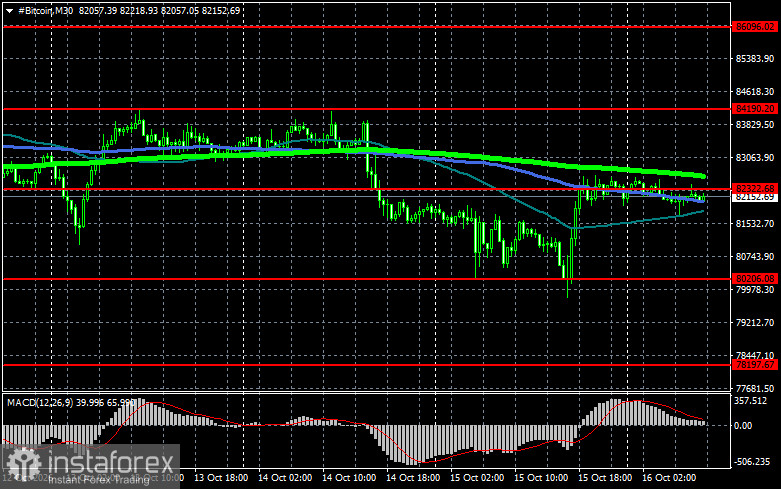The image size is (781, 489).
Task: Select the red horizontal line at 78197.67
Action: pyautogui.click(x=368, y=365)
